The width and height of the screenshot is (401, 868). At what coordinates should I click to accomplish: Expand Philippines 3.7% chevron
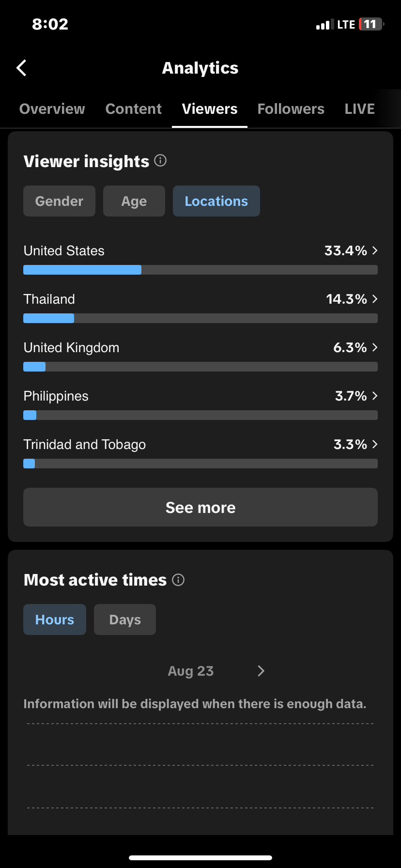(x=375, y=396)
